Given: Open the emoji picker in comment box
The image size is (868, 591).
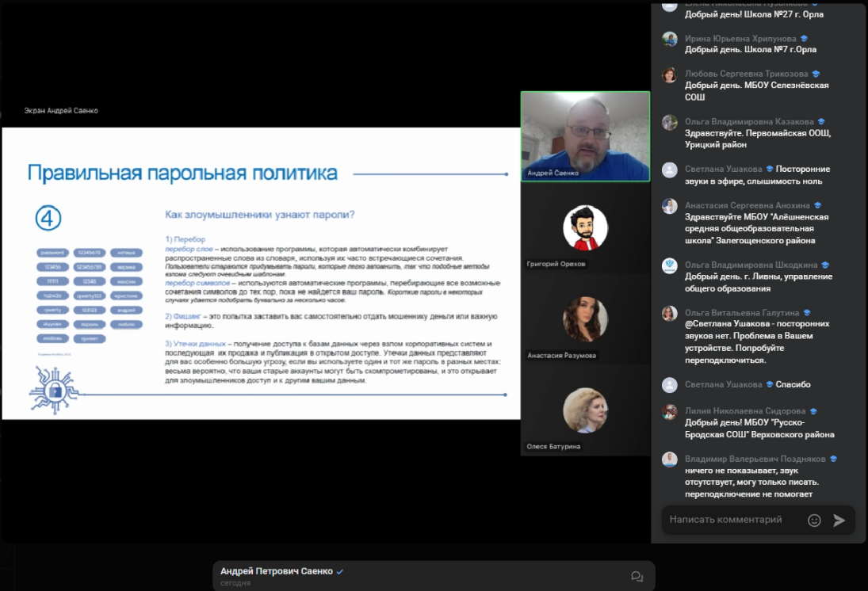Looking at the screenshot, I should click(814, 520).
